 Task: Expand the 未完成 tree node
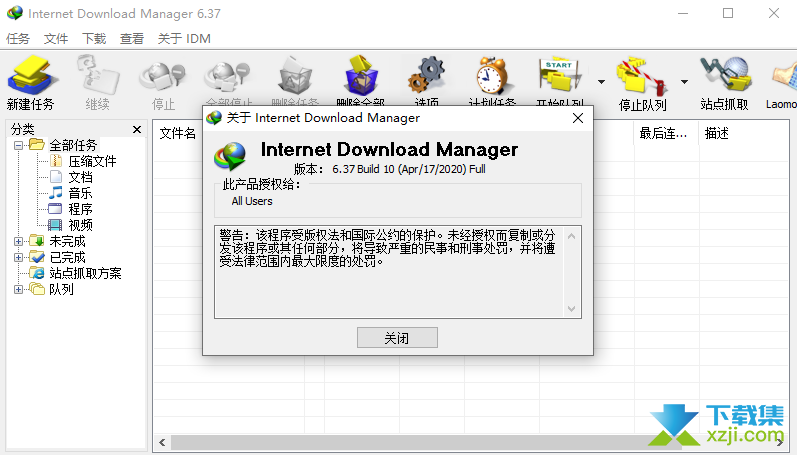[x=18, y=241]
